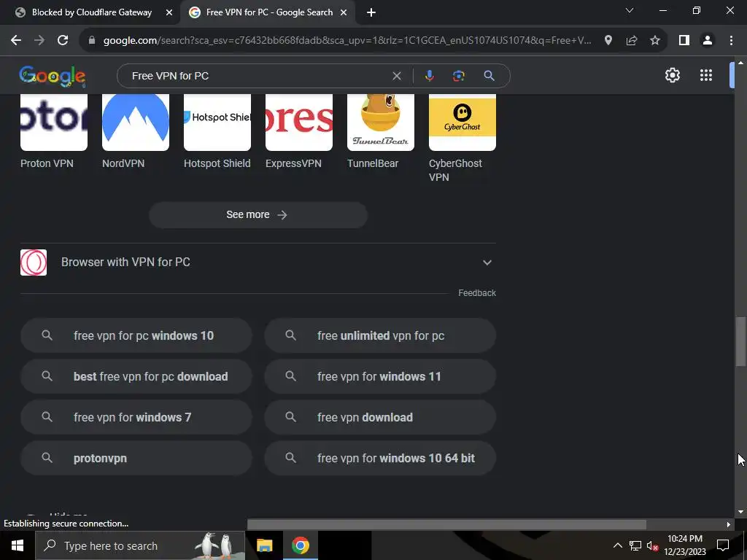Click the Windows taskbar search box
Screen dimensions: 747x560
click(141, 545)
